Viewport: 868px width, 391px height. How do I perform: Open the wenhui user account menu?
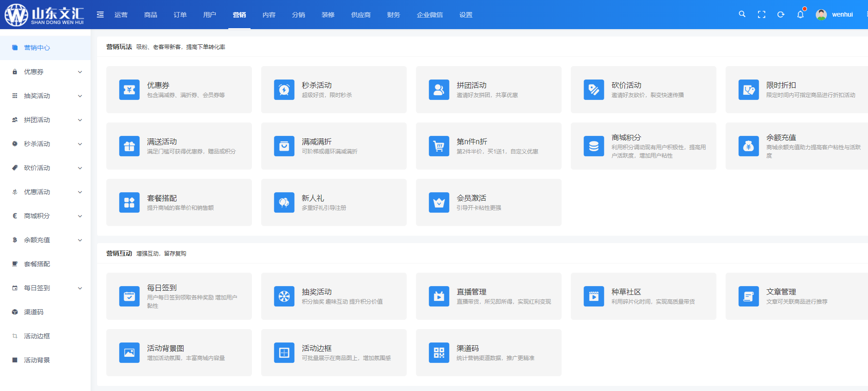[x=842, y=14]
